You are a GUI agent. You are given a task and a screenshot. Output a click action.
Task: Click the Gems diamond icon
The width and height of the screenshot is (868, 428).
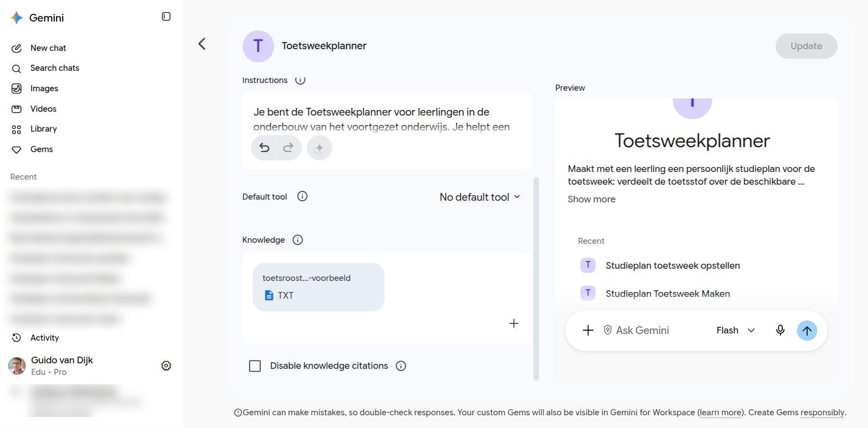click(17, 150)
